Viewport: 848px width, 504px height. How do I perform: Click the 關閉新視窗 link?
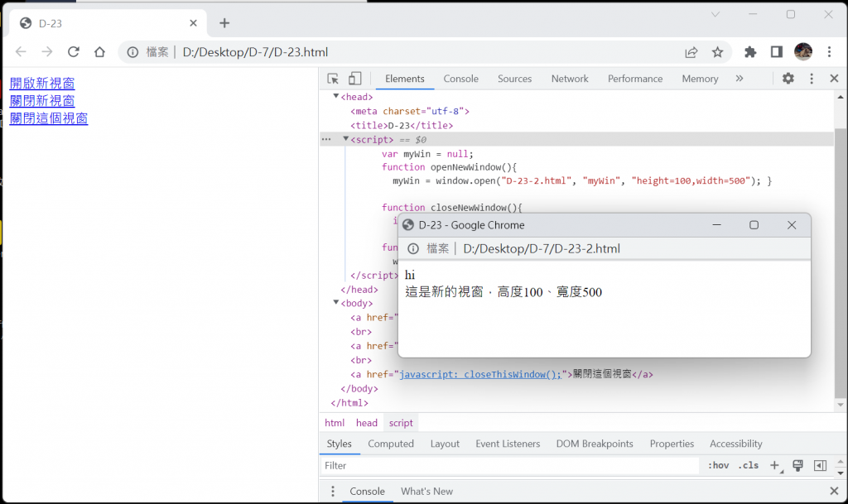point(42,100)
